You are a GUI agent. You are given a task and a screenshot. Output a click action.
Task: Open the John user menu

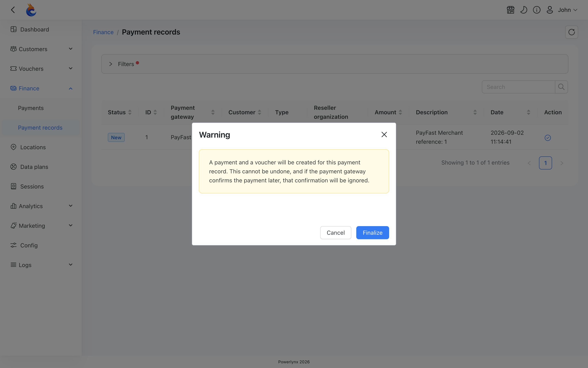[x=568, y=10]
